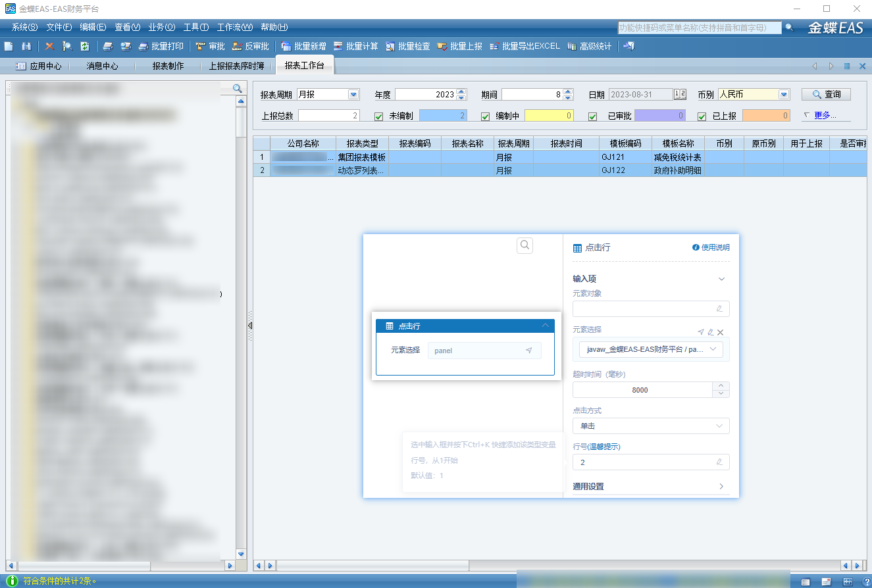872x588 pixels.
Task: Click the 批量上报 toolbar icon
Action: (x=442, y=47)
